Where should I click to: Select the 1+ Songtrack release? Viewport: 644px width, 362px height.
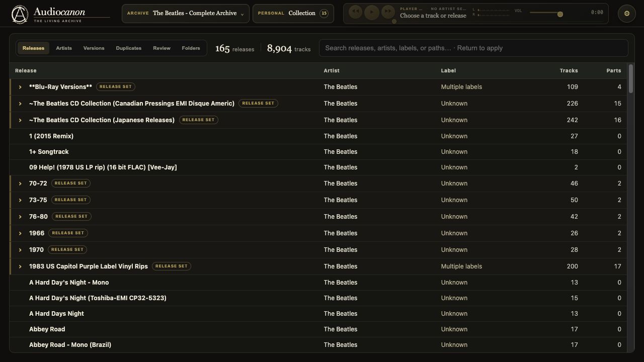click(x=318, y=152)
